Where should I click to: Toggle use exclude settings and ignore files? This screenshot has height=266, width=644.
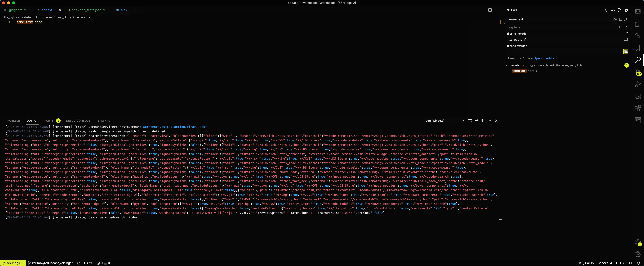tap(626, 51)
